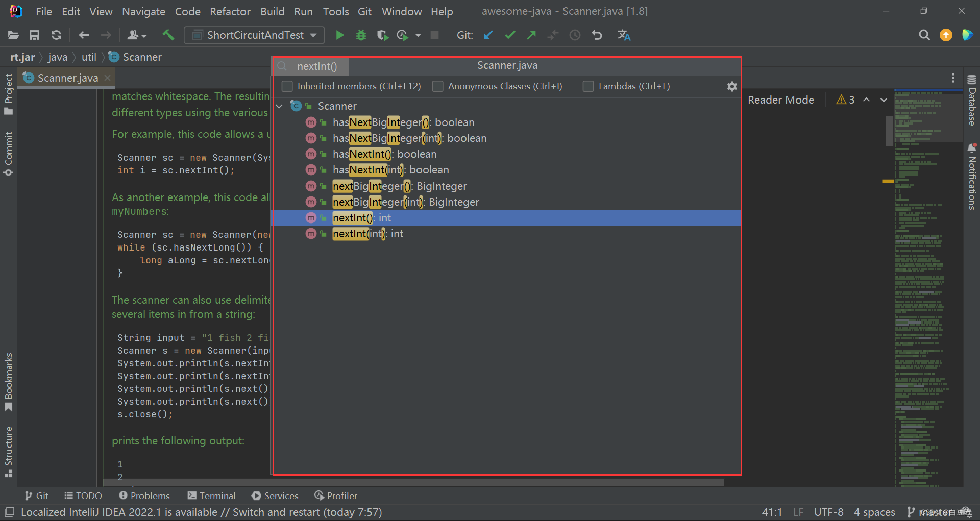The image size is (980, 521).
Task: Enable Anonymous Classes checkbox
Action: point(437,86)
